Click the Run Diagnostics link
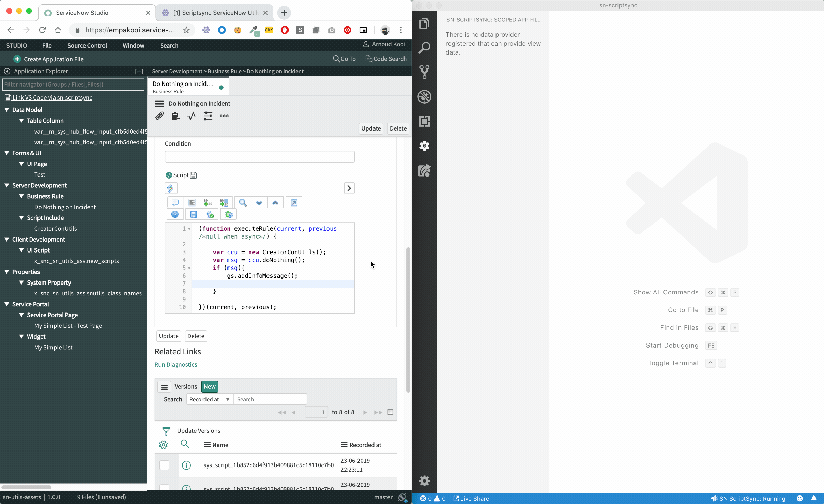Viewport: 824px width, 504px height. [176, 364]
